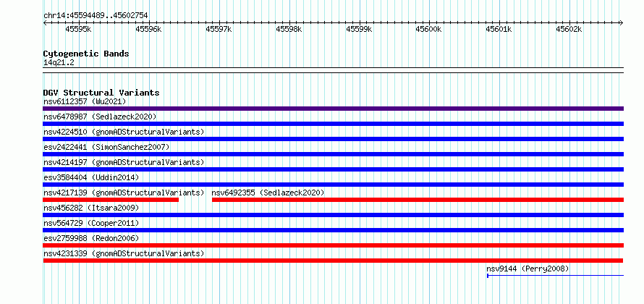Select the blue esv3584404 variant bar
Screen dimensions: 644x304
[333, 185]
